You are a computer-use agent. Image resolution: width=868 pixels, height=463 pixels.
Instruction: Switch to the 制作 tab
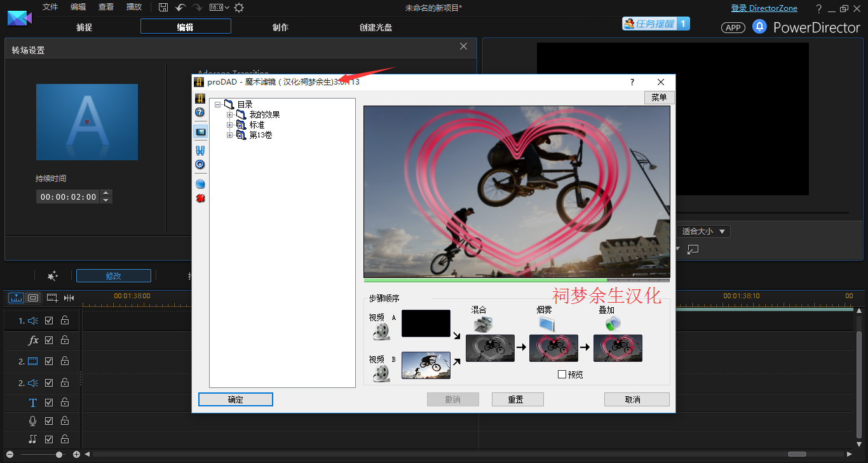(x=280, y=27)
